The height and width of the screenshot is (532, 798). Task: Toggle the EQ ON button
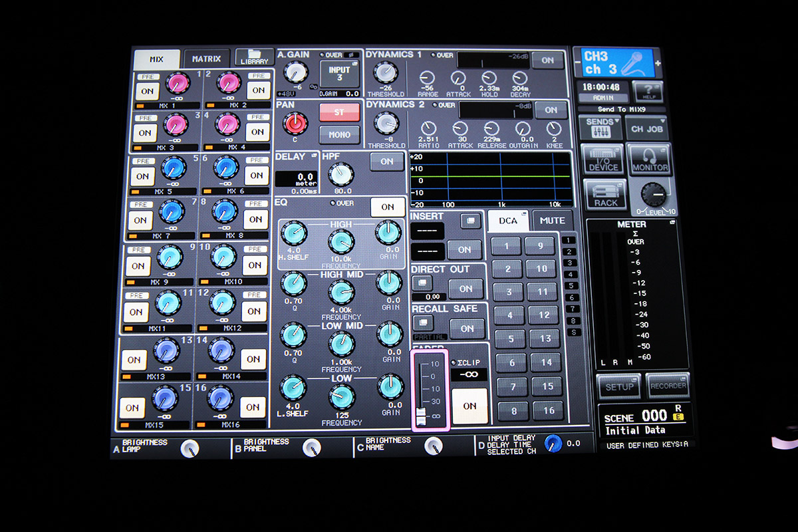387,207
